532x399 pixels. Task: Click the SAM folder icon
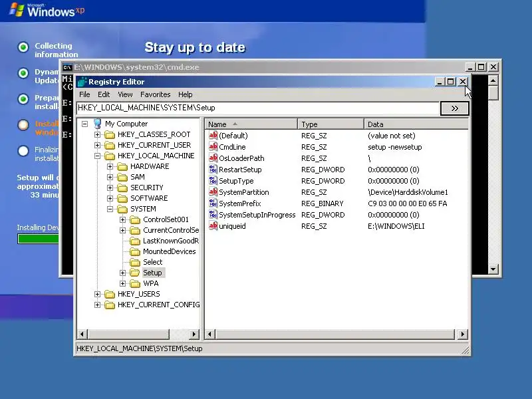click(122, 178)
